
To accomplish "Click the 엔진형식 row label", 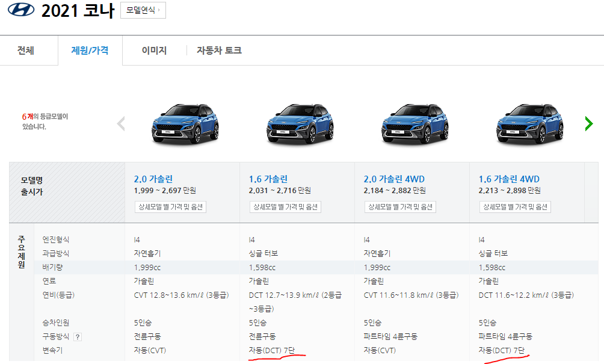I will 56,239.
